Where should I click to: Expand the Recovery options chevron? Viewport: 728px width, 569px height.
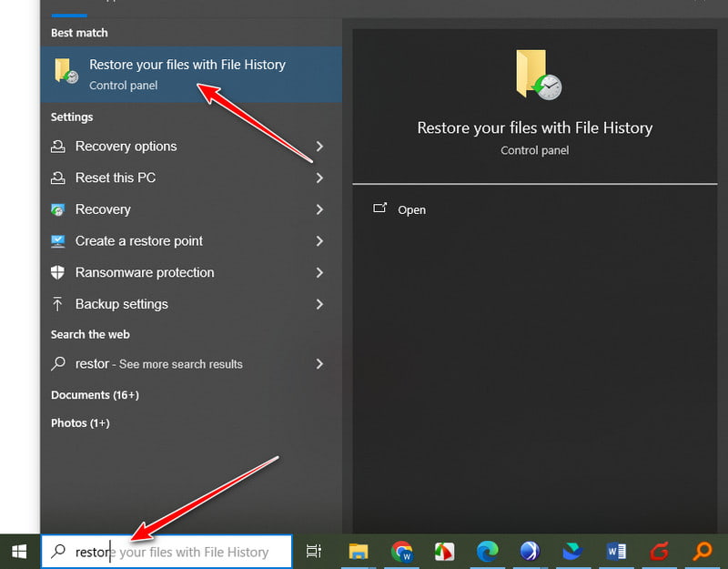click(319, 147)
